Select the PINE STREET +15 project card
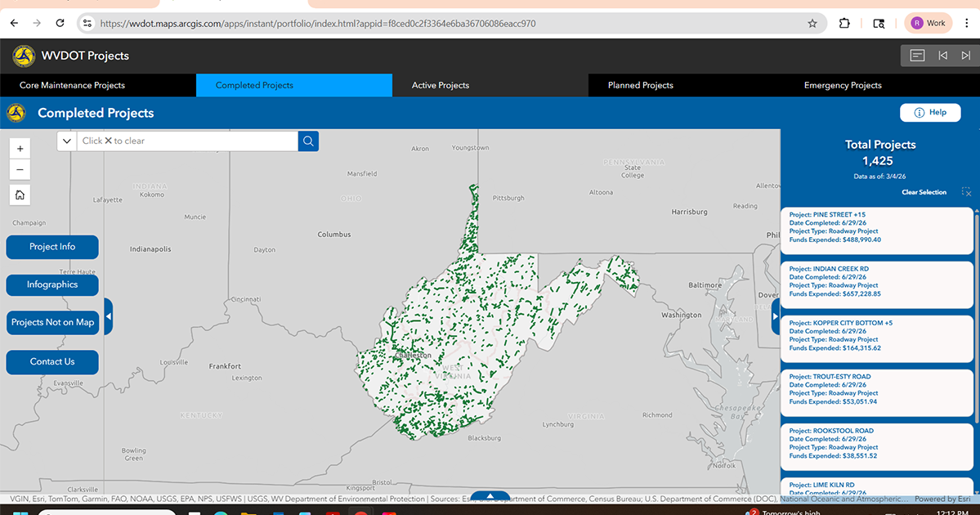This screenshot has width=980, height=515. point(877,231)
